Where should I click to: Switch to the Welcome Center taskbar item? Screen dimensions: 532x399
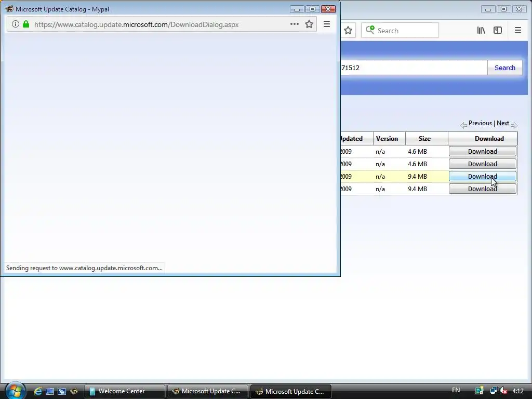[x=124, y=391]
